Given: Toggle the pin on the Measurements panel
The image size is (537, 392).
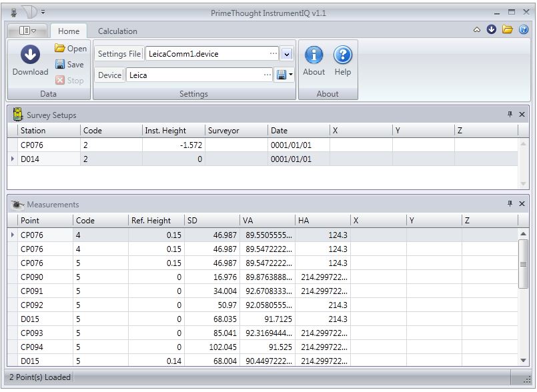Looking at the screenshot, I should (510, 204).
